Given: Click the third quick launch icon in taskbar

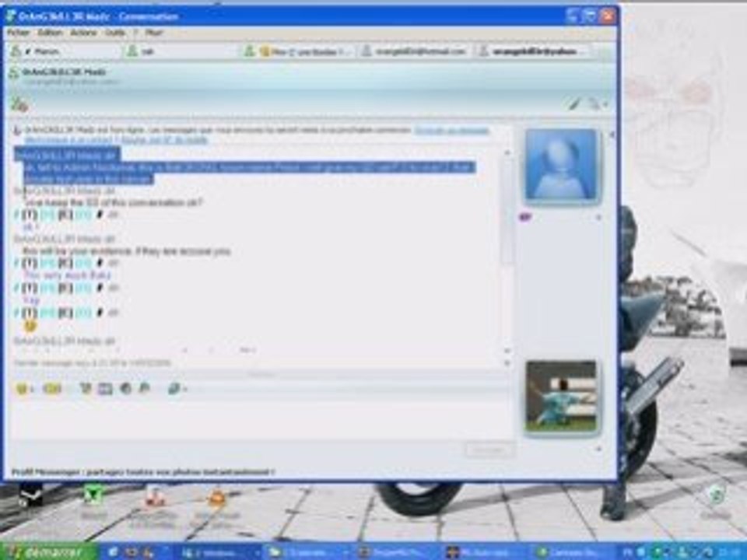Looking at the screenshot, I should point(149,552).
